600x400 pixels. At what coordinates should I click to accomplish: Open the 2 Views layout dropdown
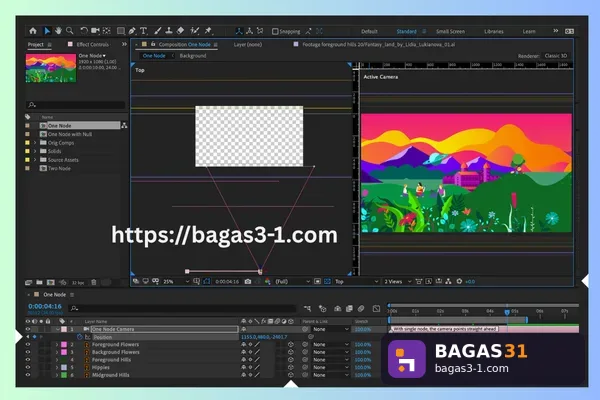pos(398,281)
